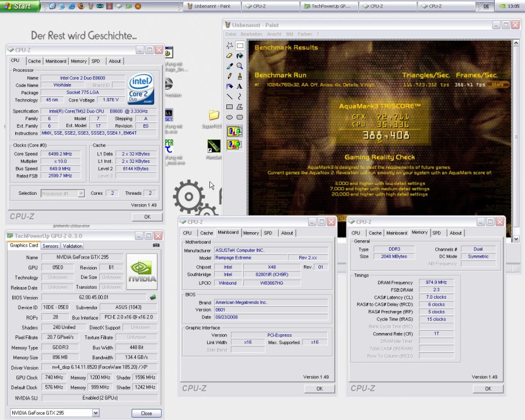The width and height of the screenshot is (525, 420).
Task: Click the DRAM Frequency value 974.9 MHz
Action: 436,282
